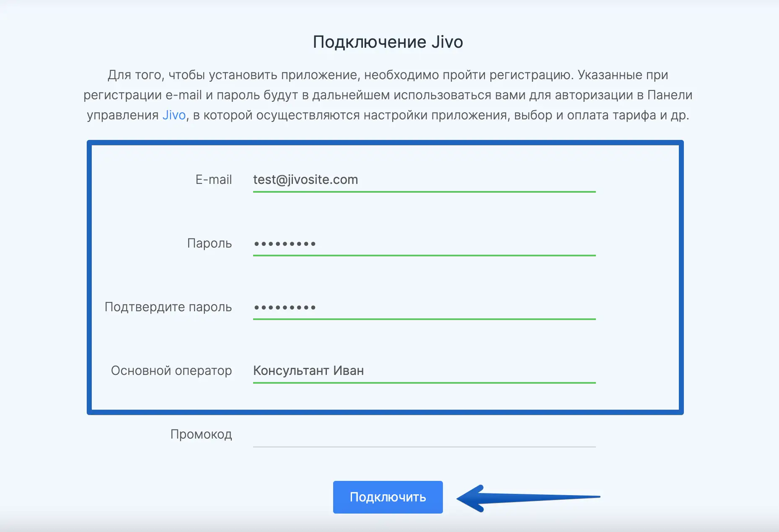The height and width of the screenshot is (532, 779).
Task: Focus the empty Промокод input field
Action: pyautogui.click(x=423, y=436)
